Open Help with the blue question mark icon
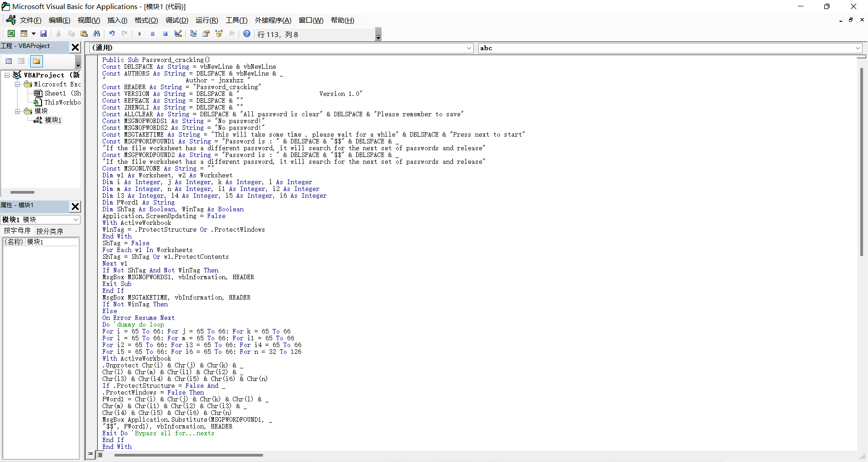This screenshot has width=868, height=462. pos(247,34)
